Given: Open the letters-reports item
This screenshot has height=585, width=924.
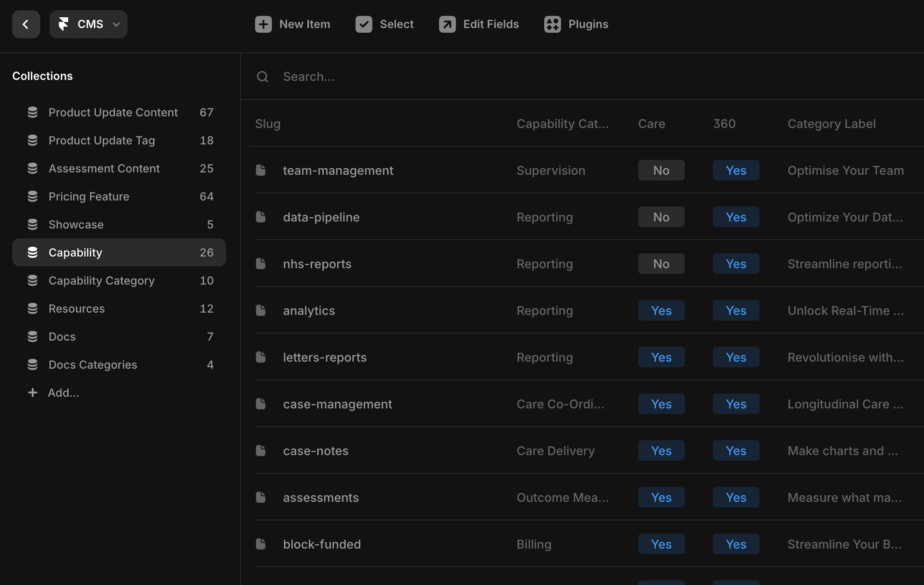Looking at the screenshot, I should click(x=325, y=357).
